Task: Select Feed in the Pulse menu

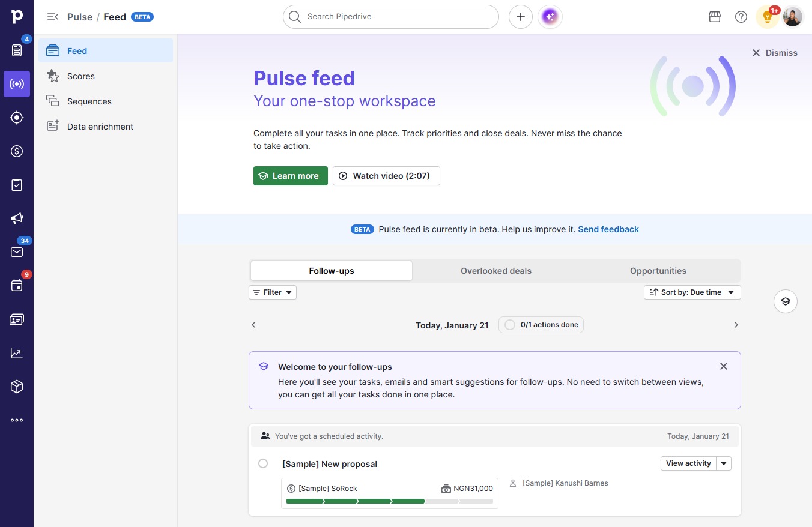Action: [x=106, y=51]
